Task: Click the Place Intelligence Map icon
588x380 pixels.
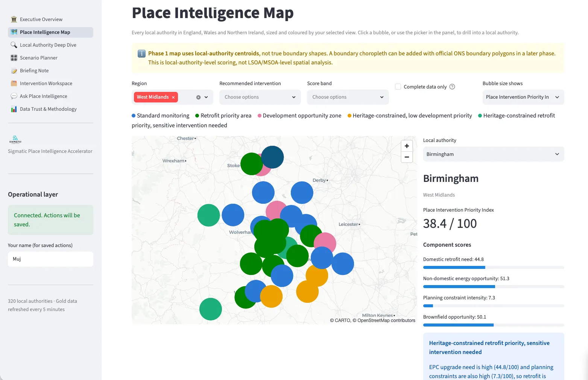Action: (14, 32)
